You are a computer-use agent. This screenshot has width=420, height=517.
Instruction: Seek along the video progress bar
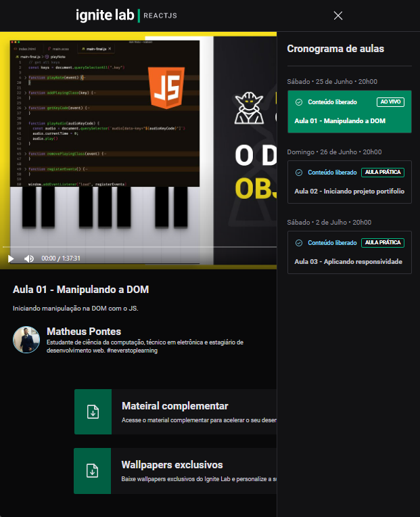point(139,246)
